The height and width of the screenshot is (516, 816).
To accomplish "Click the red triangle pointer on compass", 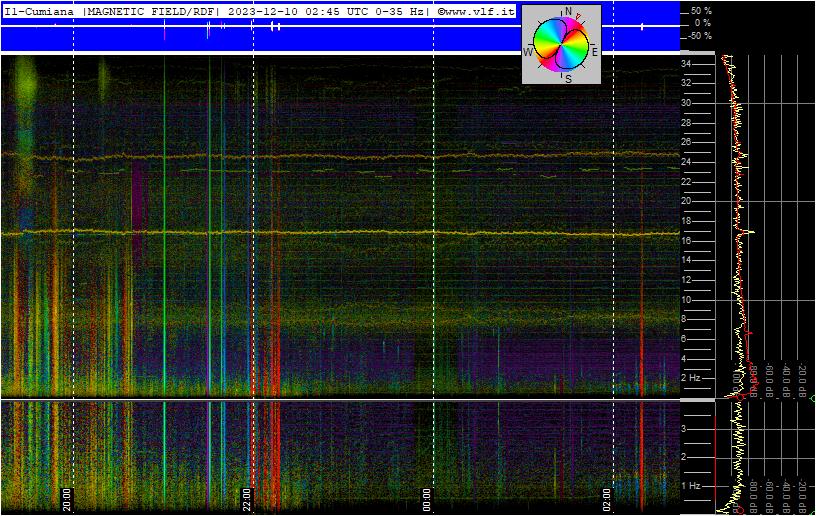I will click(x=578, y=18).
